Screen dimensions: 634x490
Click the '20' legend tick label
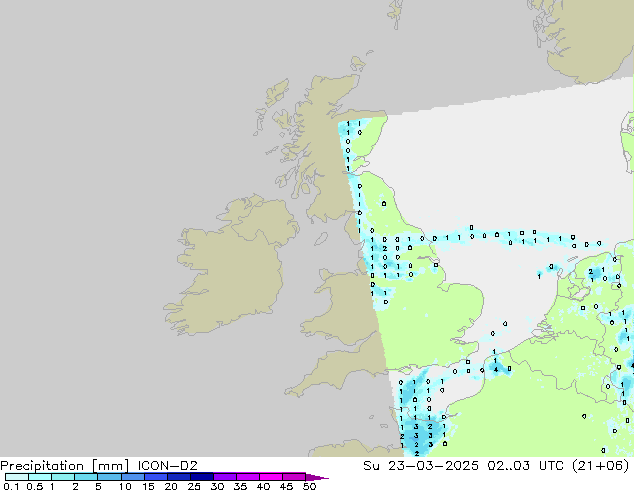click(x=171, y=486)
